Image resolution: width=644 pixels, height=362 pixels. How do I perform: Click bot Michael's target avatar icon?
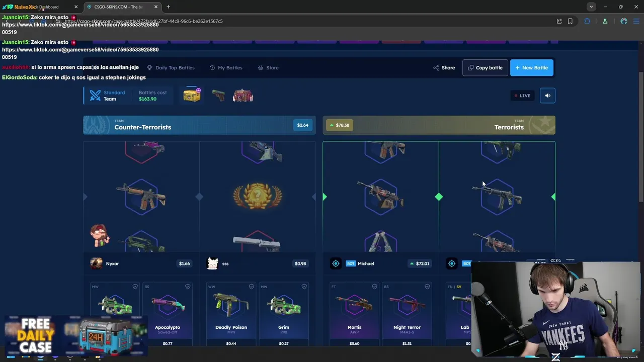click(336, 263)
